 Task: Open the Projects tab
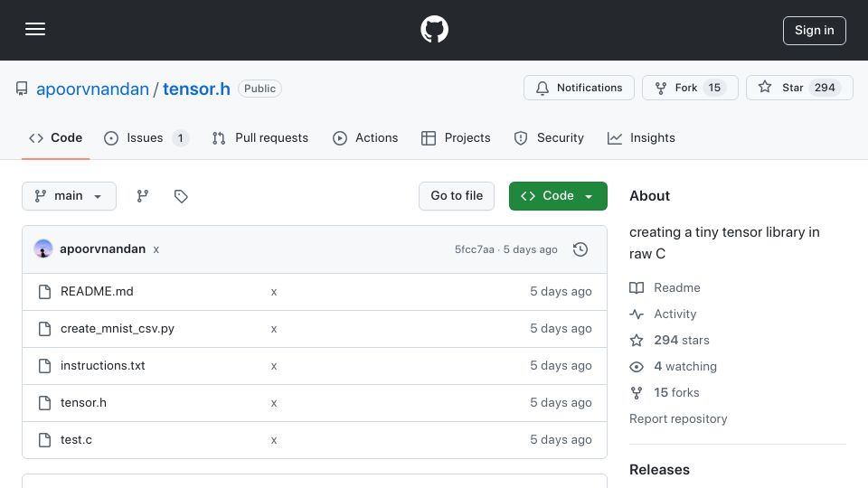(456, 137)
